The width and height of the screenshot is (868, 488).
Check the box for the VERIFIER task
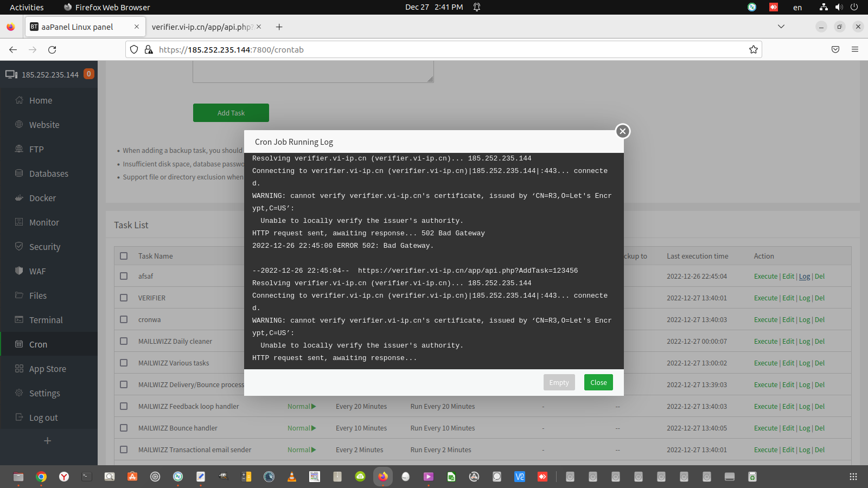pos(124,298)
